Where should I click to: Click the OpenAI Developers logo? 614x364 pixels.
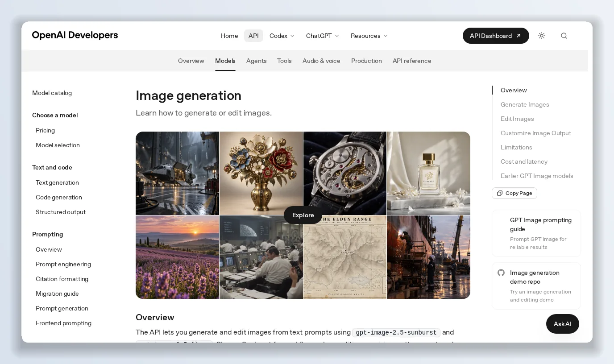click(x=75, y=35)
